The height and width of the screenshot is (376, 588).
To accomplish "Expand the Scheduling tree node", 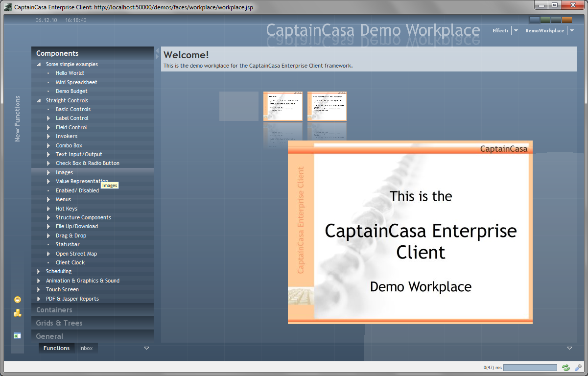I will tap(39, 272).
